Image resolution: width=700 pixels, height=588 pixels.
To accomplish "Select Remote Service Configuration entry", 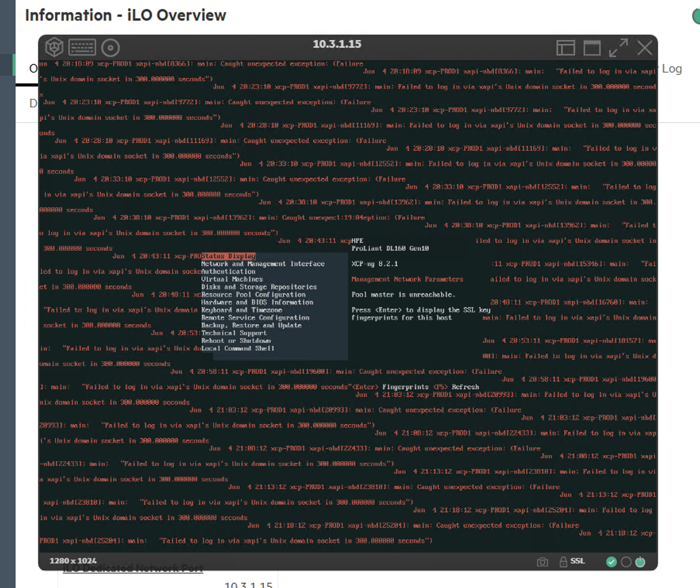I will point(255,318).
